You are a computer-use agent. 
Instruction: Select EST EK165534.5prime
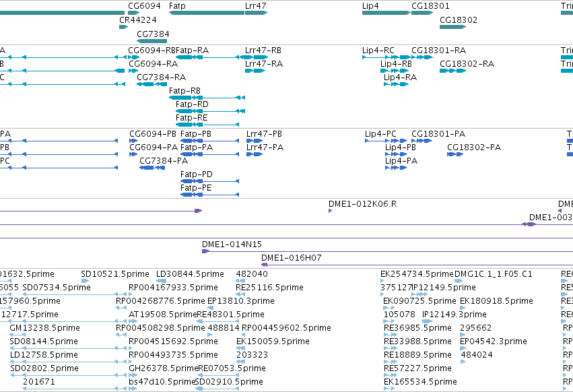click(x=420, y=382)
